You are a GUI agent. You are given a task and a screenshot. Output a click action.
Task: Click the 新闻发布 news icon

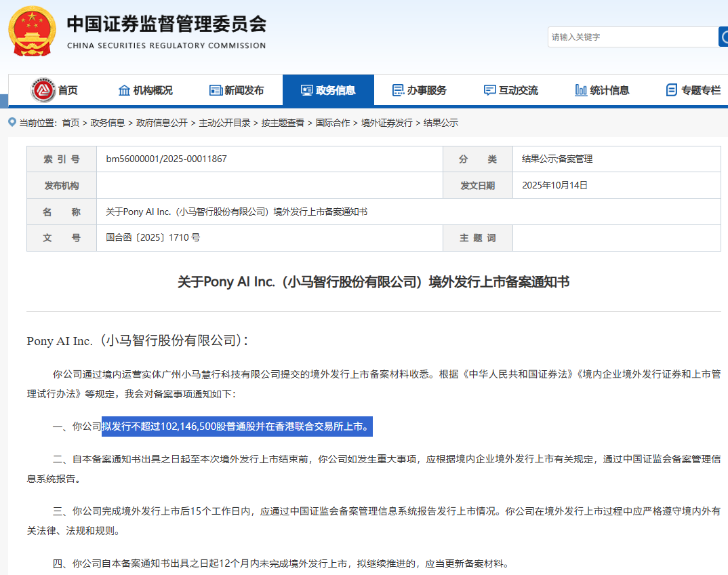point(216,90)
